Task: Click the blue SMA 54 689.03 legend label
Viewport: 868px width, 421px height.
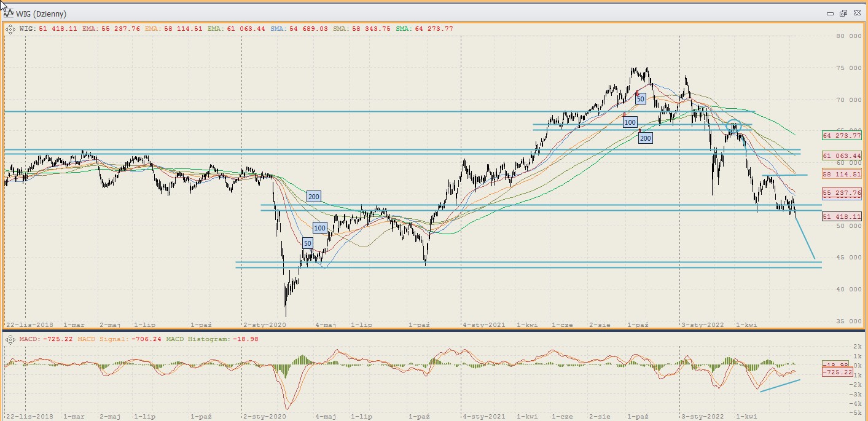Action: pyautogui.click(x=299, y=29)
